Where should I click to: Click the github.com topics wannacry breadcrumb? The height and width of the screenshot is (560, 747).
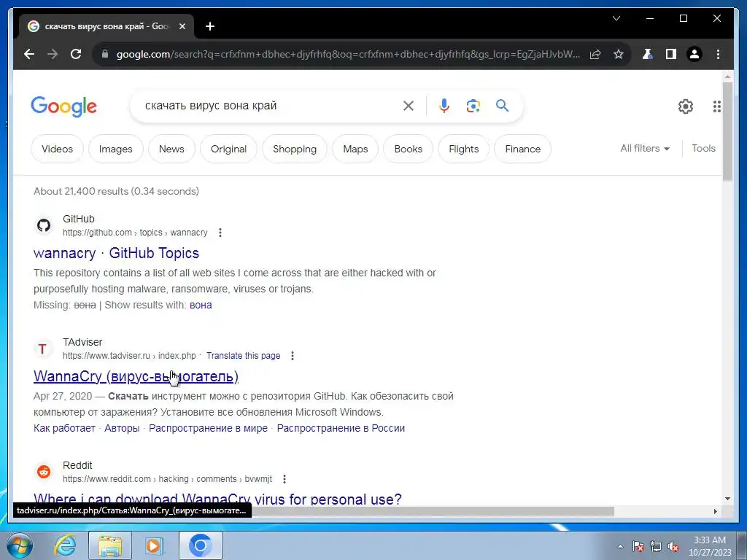tap(135, 233)
